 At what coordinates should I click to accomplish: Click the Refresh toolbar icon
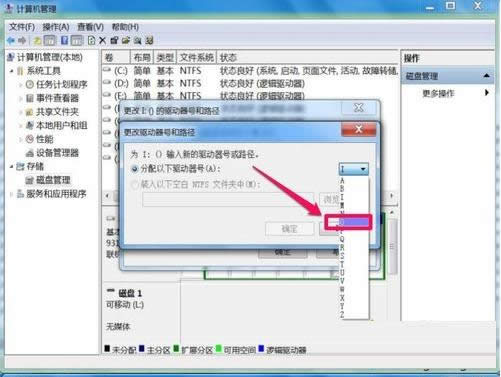tap(91, 41)
